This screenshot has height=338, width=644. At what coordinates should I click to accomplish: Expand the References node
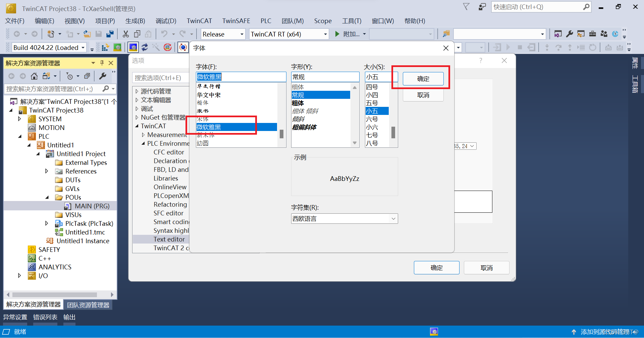(47, 171)
